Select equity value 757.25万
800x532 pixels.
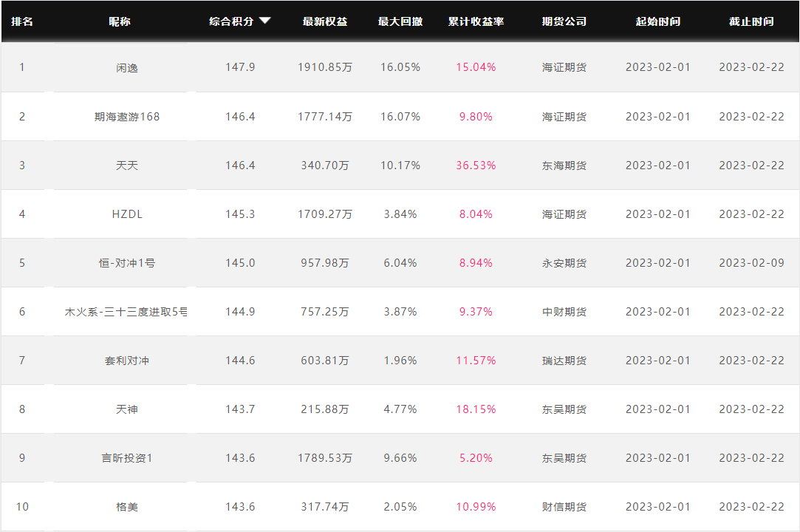pyautogui.click(x=325, y=312)
